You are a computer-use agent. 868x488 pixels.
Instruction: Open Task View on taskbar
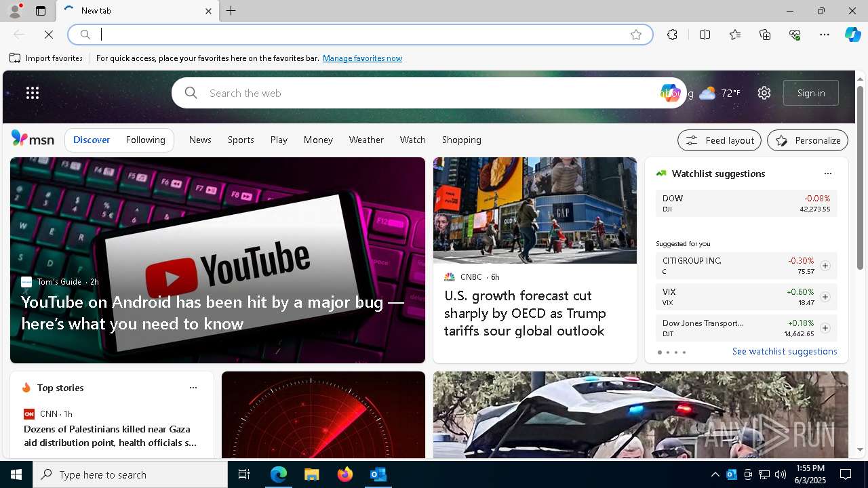coord(244,474)
